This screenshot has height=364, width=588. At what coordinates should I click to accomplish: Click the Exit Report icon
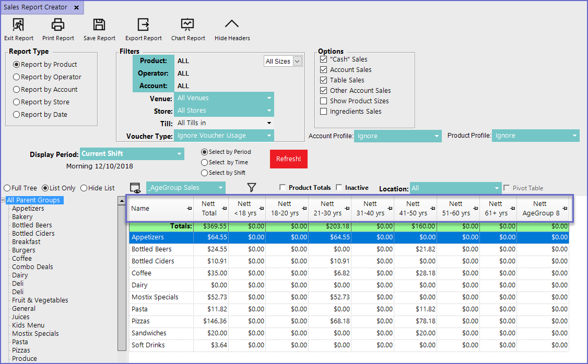click(18, 25)
